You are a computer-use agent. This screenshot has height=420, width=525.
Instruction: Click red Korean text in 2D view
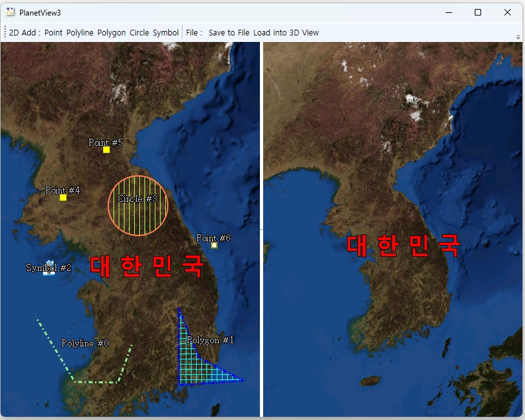pos(146,266)
